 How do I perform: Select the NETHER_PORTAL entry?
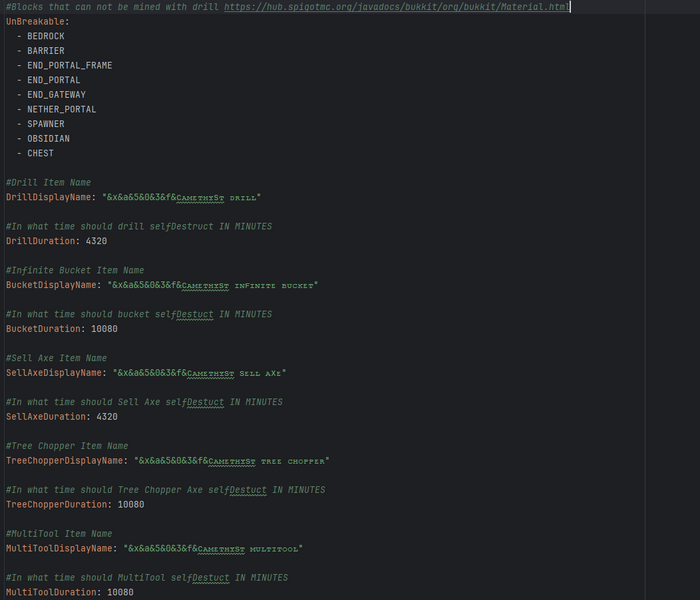click(62, 109)
